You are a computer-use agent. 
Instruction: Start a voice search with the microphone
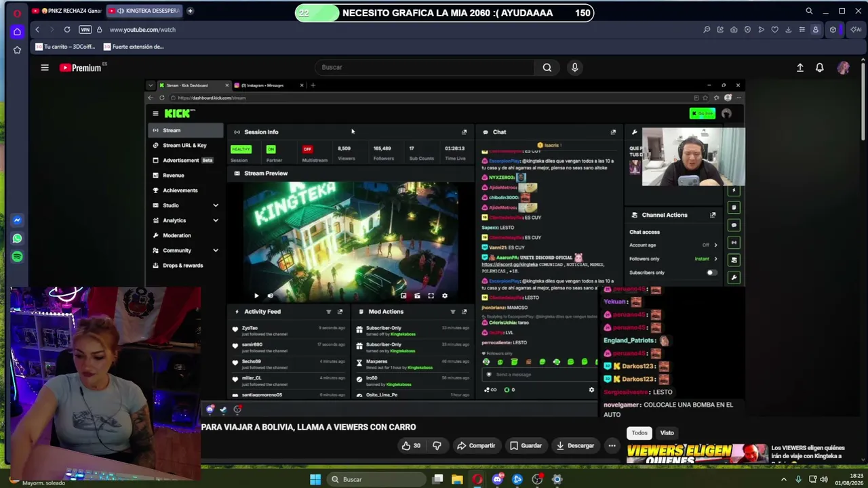pos(574,67)
